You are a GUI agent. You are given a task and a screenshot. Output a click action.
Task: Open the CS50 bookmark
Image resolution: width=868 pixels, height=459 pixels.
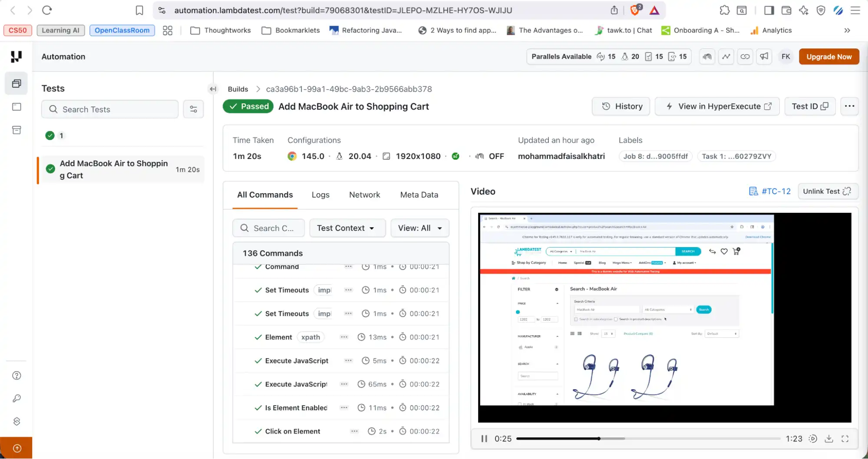(x=18, y=30)
